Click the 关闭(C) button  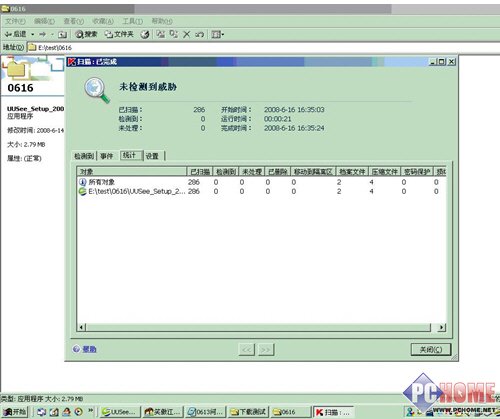point(431,349)
